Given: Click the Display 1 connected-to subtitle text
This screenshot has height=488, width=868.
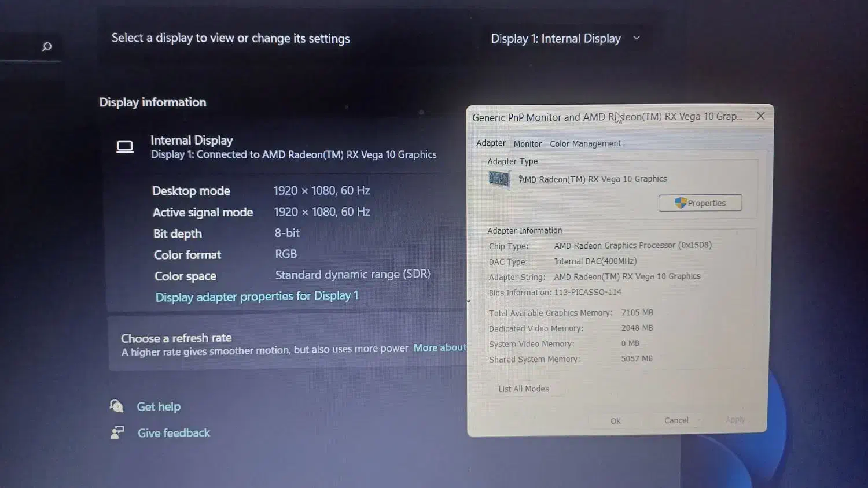Looking at the screenshot, I should (x=294, y=154).
